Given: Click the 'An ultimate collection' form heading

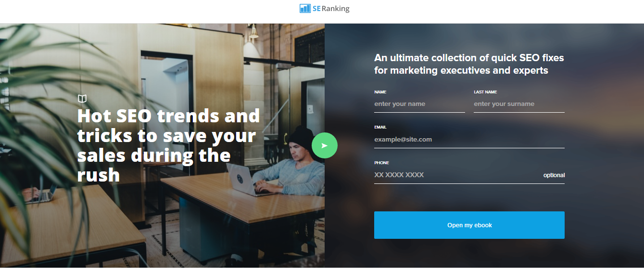Looking at the screenshot, I should [469, 64].
